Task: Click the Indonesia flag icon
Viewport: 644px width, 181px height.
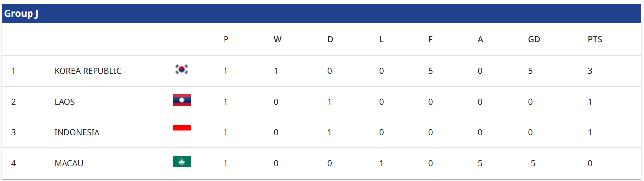Action: coord(182,131)
